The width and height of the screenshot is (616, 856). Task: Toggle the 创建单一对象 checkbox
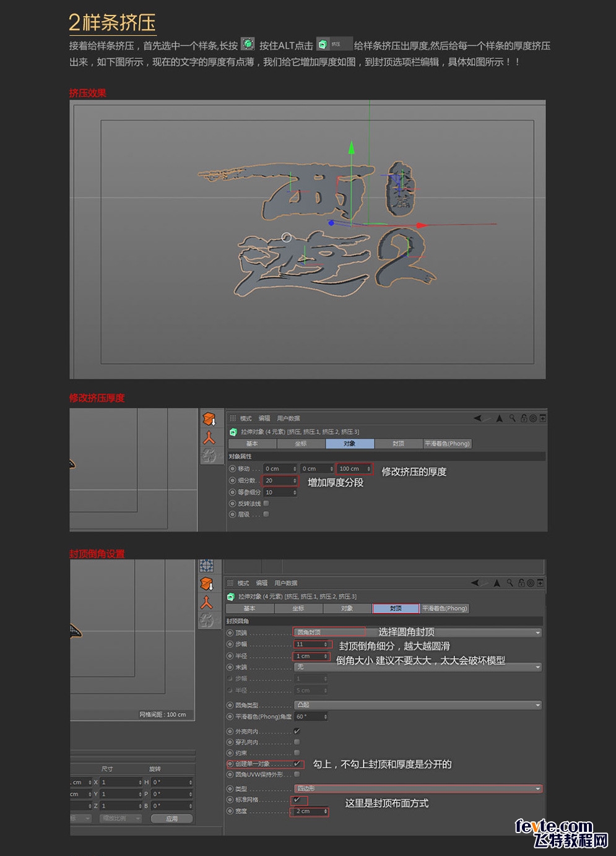[x=297, y=764]
